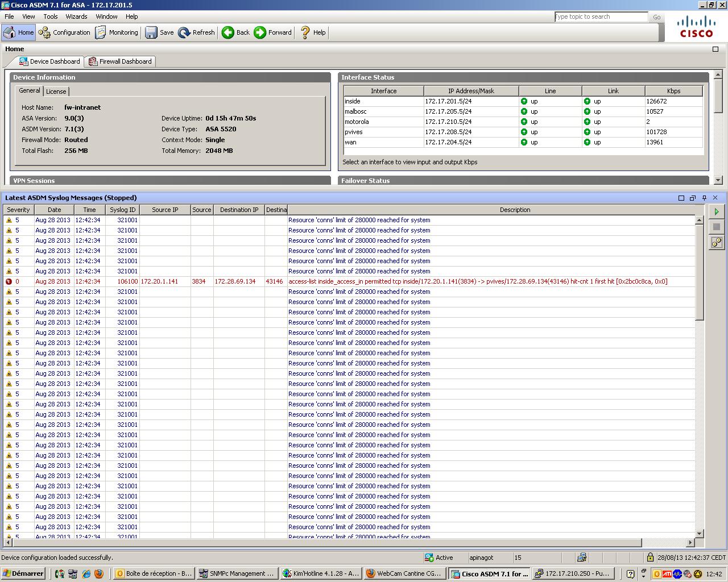This screenshot has height=582, width=728.
Task: Click the Kbps column header in Interface Status
Action: pos(674,91)
